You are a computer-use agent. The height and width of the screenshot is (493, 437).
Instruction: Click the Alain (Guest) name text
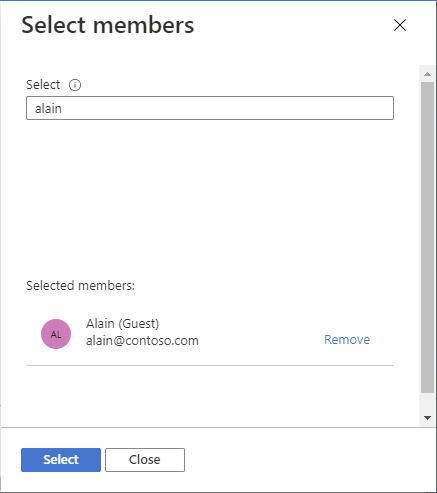(x=122, y=324)
